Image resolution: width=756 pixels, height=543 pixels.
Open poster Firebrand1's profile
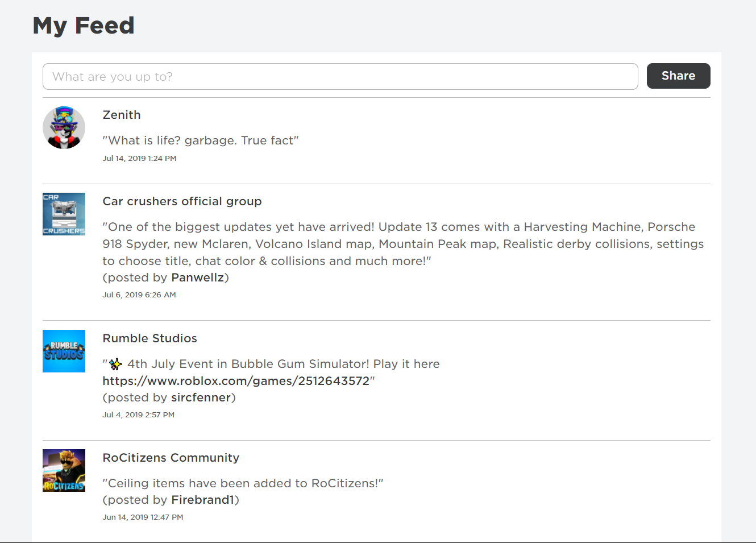[x=203, y=500]
